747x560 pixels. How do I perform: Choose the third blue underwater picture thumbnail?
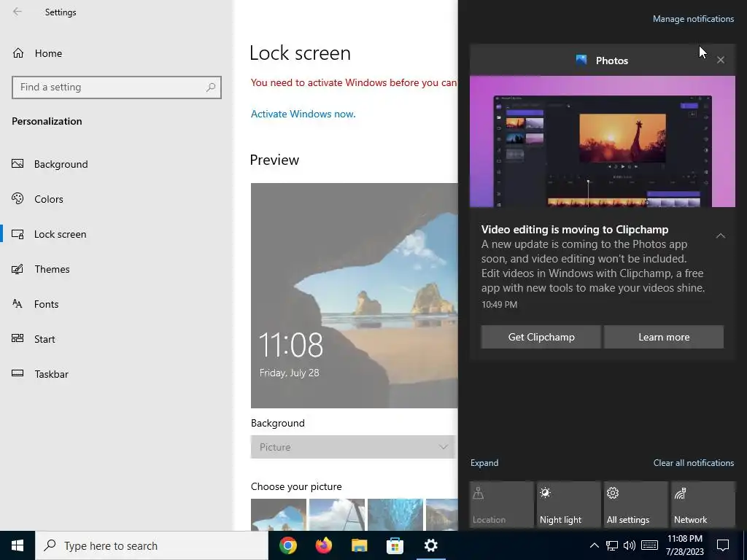[395, 515]
